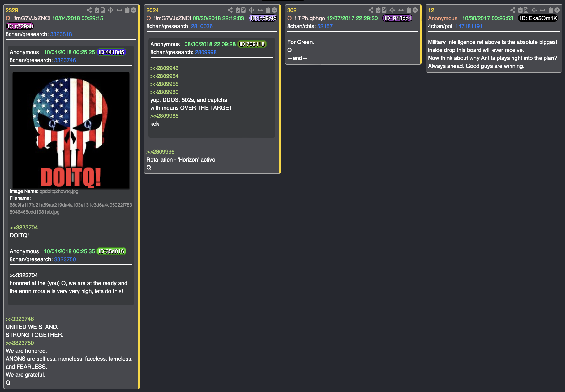Viewport: 565px width, 392px height.
Task: Open 8chan/qresearch link 3323818
Action: (x=61, y=34)
